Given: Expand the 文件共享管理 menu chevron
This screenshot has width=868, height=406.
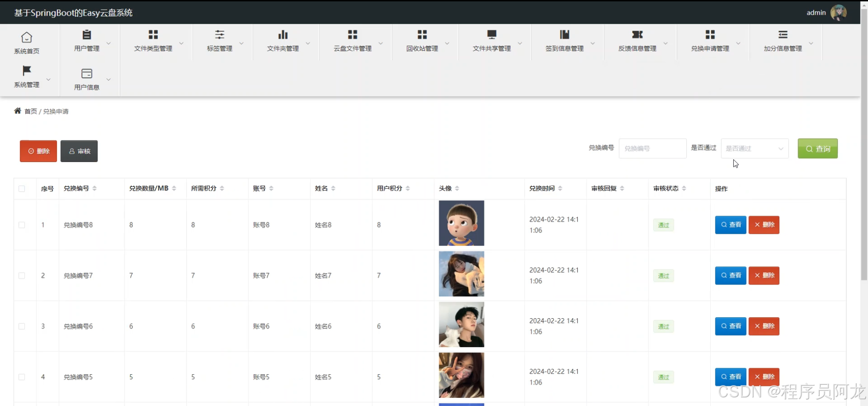Looking at the screenshot, I should click(520, 43).
